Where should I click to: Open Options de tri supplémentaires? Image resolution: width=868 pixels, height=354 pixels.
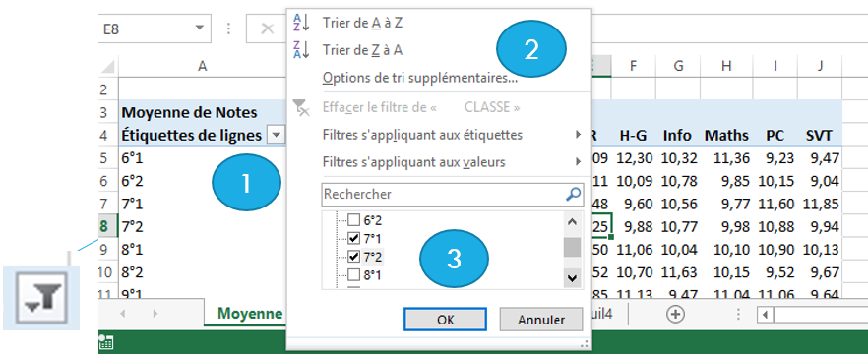coord(419,78)
